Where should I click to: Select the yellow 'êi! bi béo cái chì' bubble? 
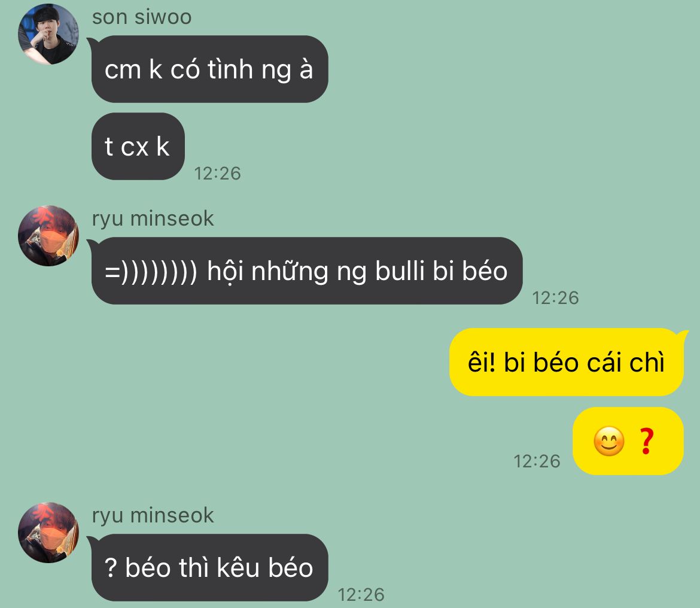pyautogui.click(x=567, y=362)
